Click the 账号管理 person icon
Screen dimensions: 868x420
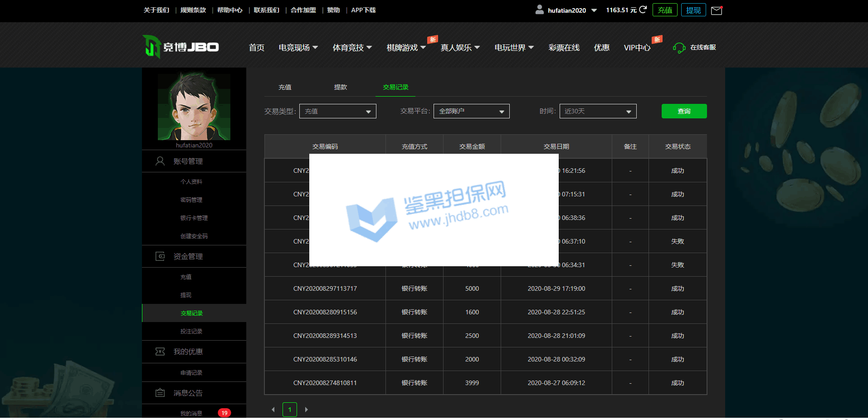point(160,161)
